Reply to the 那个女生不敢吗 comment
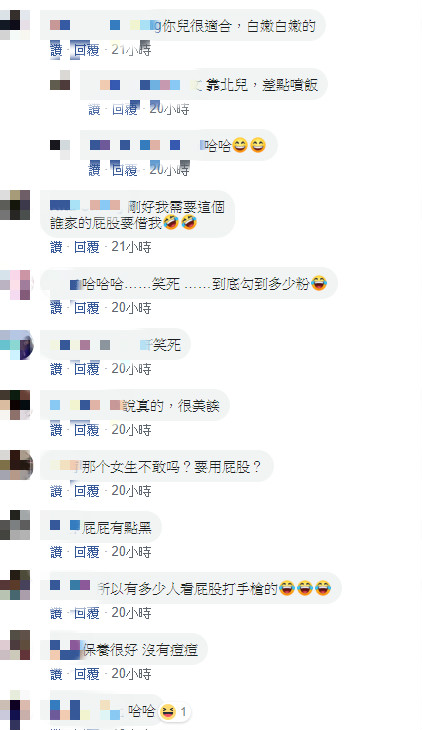This screenshot has height=730, width=422. pyautogui.click(x=87, y=491)
